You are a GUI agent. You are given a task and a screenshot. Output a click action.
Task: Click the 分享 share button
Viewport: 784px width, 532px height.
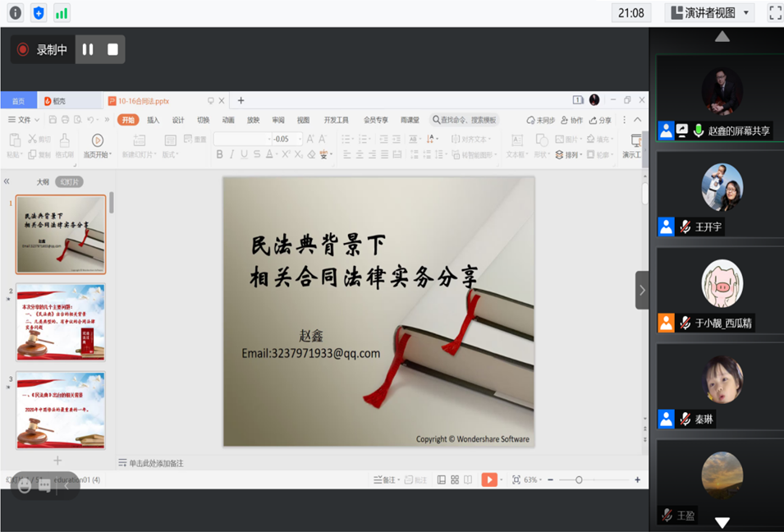tap(600, 120)
